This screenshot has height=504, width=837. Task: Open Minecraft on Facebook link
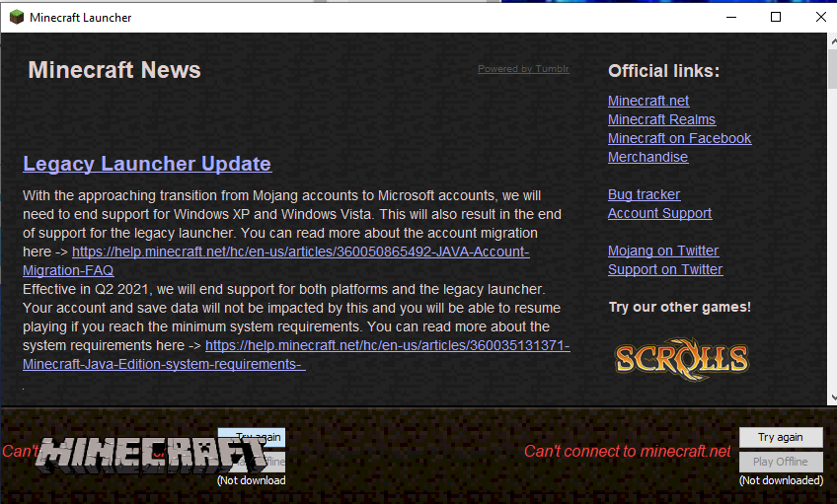679,138
